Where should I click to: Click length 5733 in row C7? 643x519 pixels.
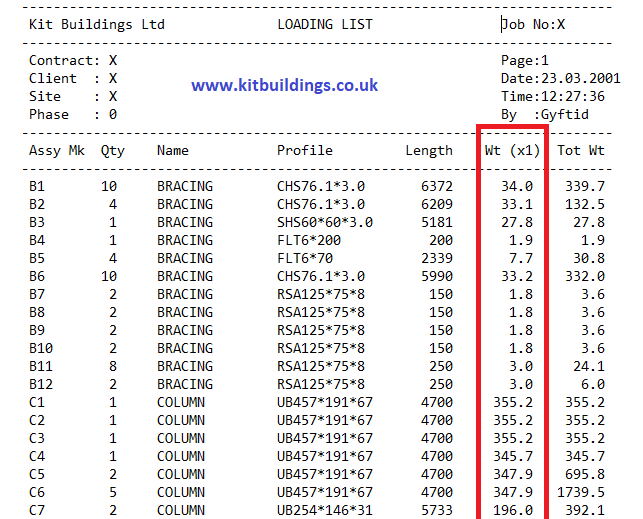(437, 510)
